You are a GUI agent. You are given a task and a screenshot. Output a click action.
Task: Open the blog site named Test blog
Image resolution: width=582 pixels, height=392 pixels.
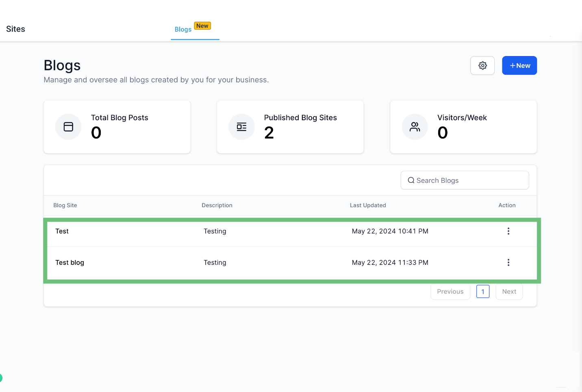pos(69,262)
